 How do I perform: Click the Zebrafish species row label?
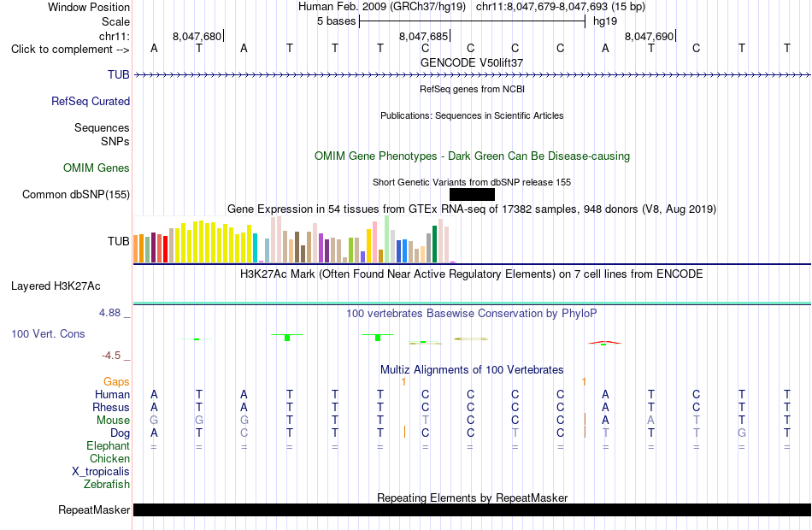coord(107,485)
